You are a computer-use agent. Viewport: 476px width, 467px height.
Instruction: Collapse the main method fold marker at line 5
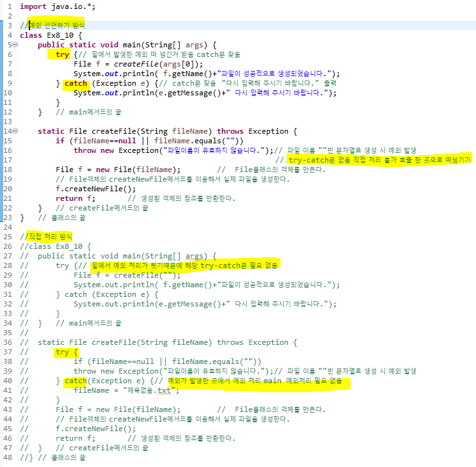click(15, 45)
